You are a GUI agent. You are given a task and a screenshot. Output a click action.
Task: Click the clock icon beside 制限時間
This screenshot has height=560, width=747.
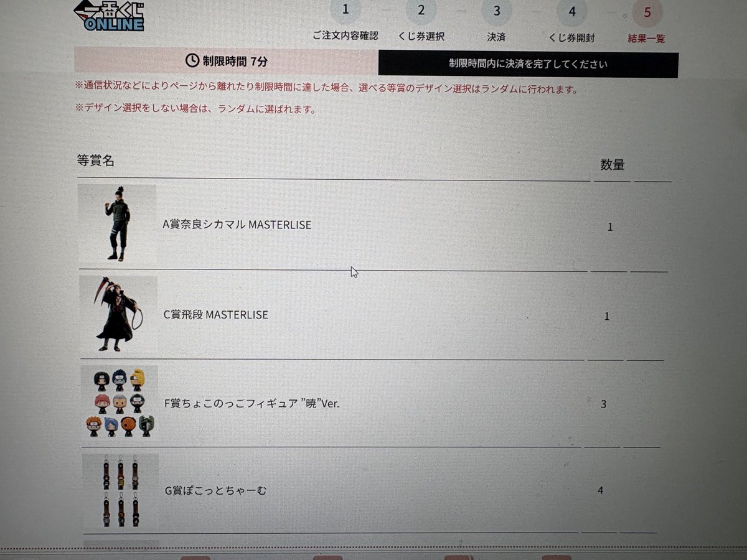(x=192, y=60)
